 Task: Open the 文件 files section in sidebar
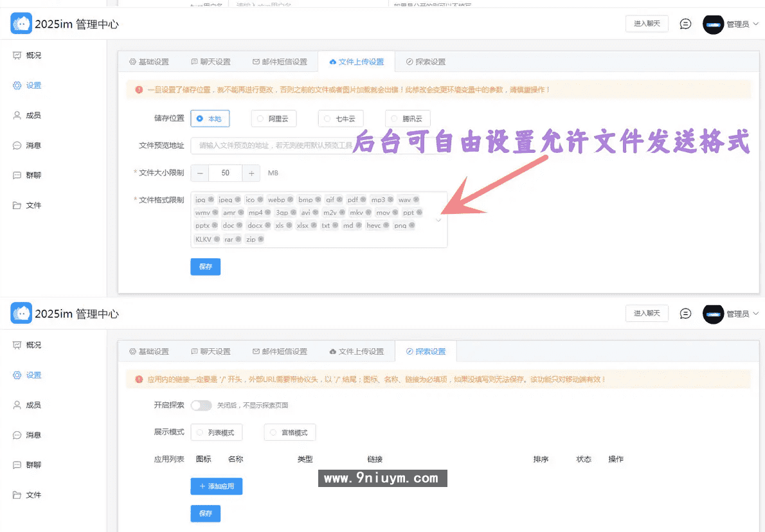(26, 205)
